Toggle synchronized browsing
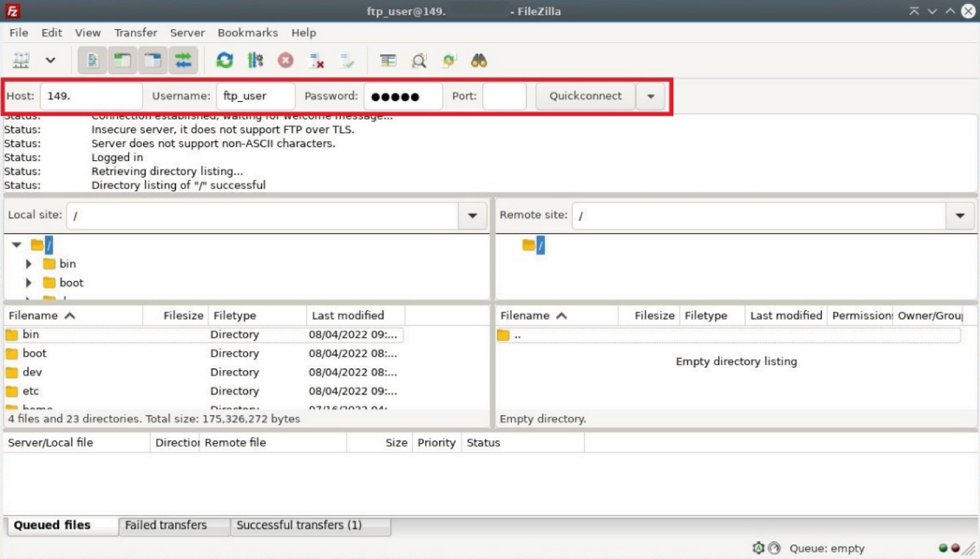Viewport: 980px width, 559px height. click(450, 61)
